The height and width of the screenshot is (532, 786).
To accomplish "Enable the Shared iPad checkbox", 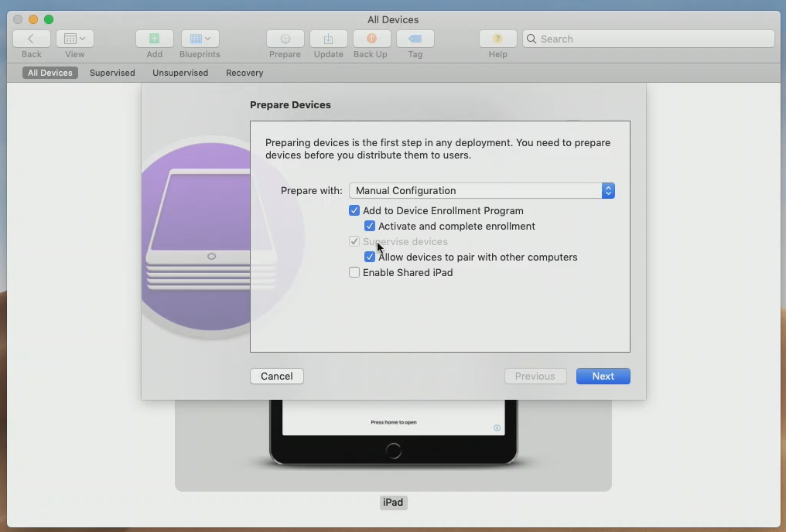I will [354, 272].
